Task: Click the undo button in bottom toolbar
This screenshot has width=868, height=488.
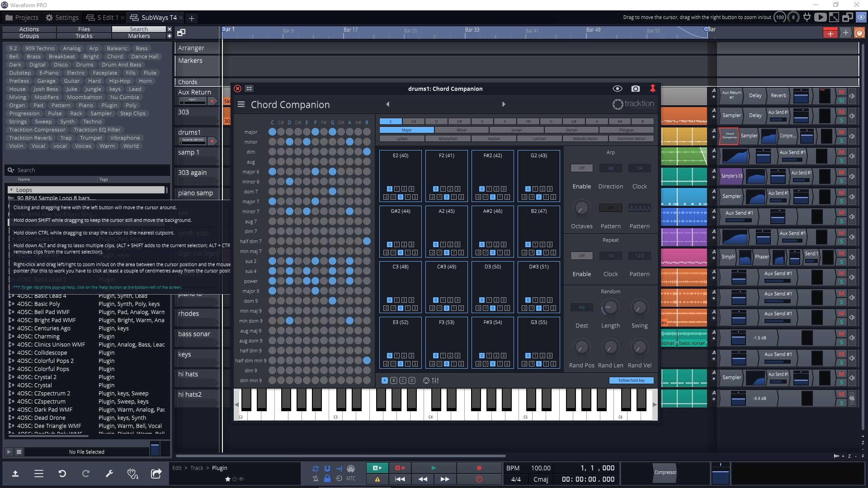Action: [62, 474]
